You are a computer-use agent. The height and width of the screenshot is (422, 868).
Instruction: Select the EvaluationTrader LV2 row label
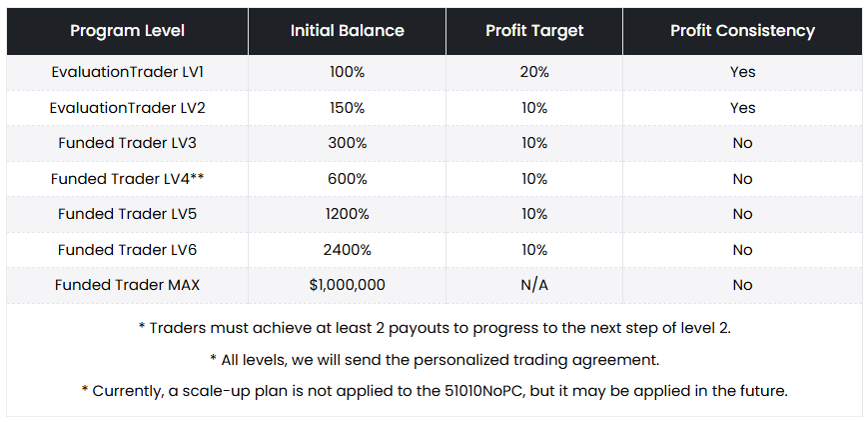(128, 108)
